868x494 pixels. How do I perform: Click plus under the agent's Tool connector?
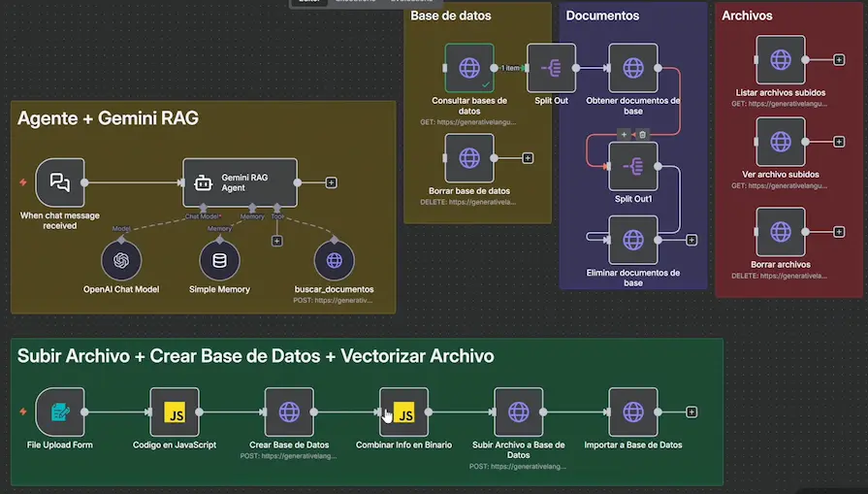click(x=277, y=241)
